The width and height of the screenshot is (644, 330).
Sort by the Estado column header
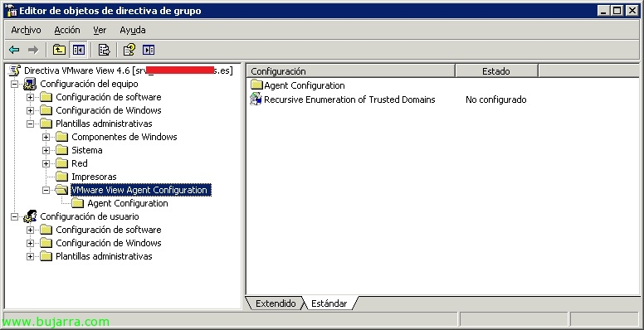(496, 71)
